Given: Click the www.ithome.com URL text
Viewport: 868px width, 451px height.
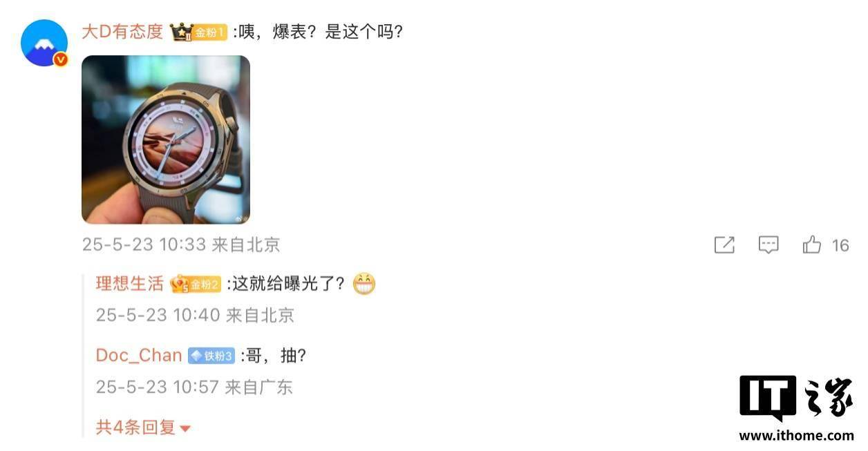Looking at the screenshot, I should (796, 435).
